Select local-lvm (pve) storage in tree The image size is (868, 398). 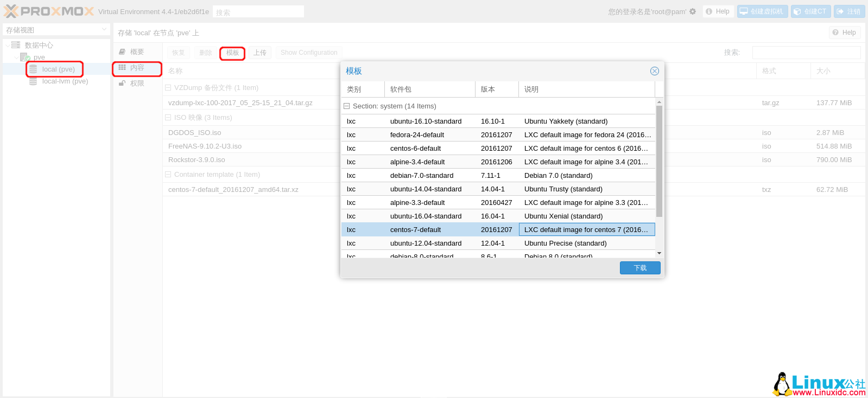pyautogui.click(x=56, y=81)
